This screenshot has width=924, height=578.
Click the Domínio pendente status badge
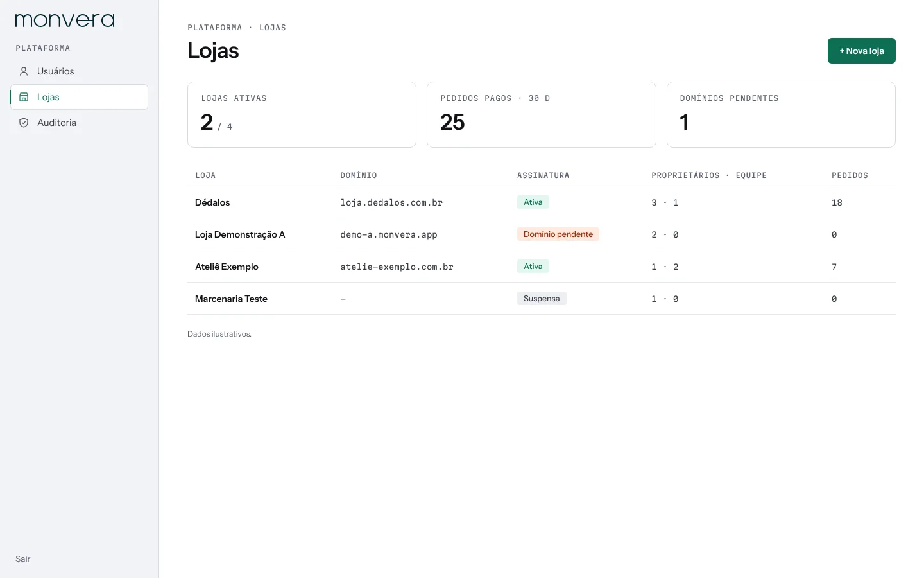point(558,234)
